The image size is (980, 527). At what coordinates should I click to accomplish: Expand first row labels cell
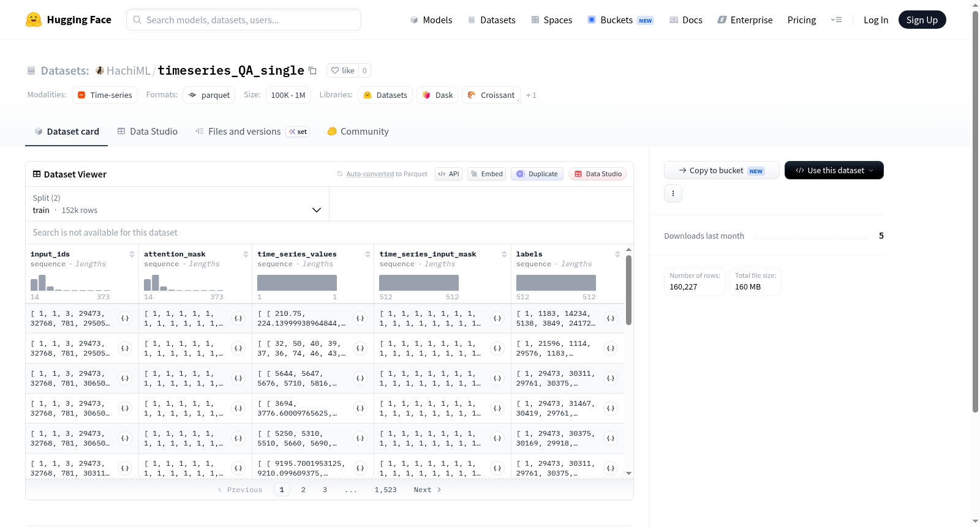(611, 318)
